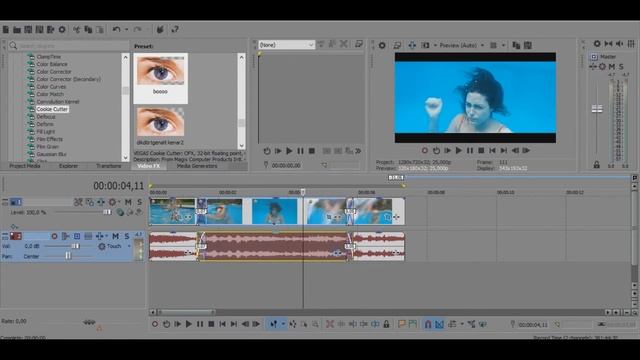Open Project Properties gear in main toolbar
Viewport: 640px width, 360px height.
pyautogui.click(x=62, y=29)
